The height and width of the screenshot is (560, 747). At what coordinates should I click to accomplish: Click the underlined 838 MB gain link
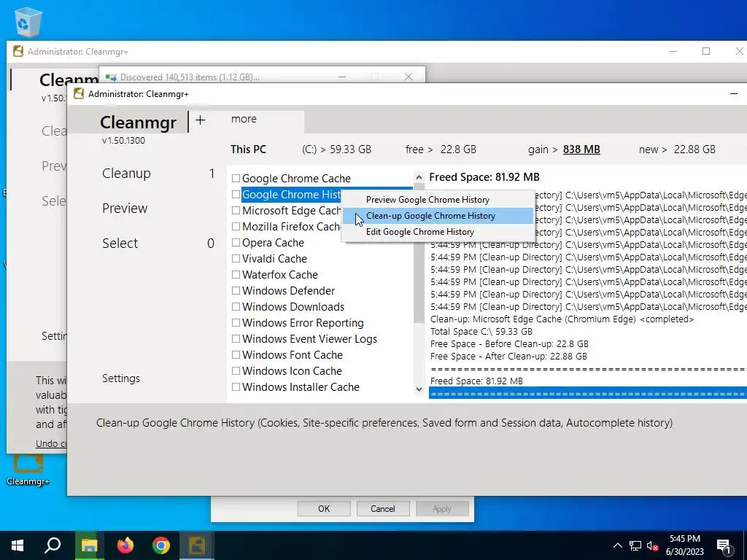click(x=581, y=149)
